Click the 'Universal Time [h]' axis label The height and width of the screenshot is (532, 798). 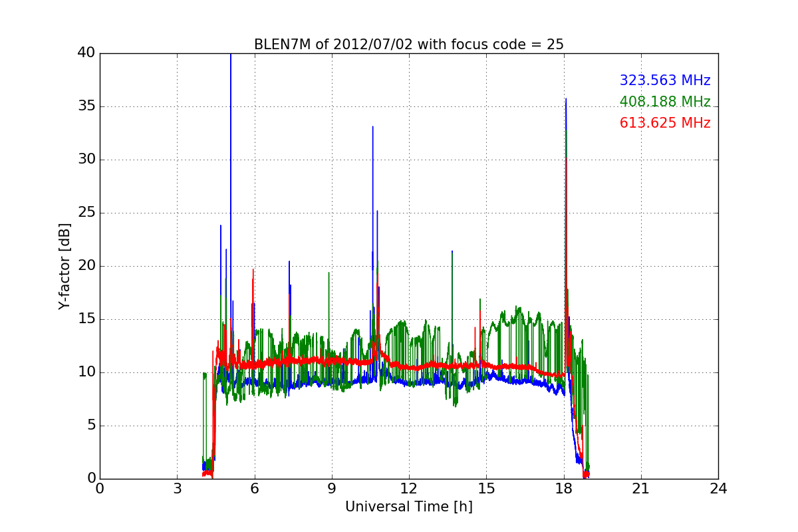tap(409, 507)
